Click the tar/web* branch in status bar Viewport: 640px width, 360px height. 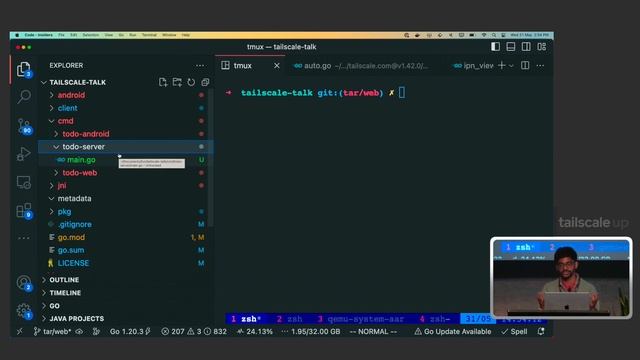tap(53, 331)
